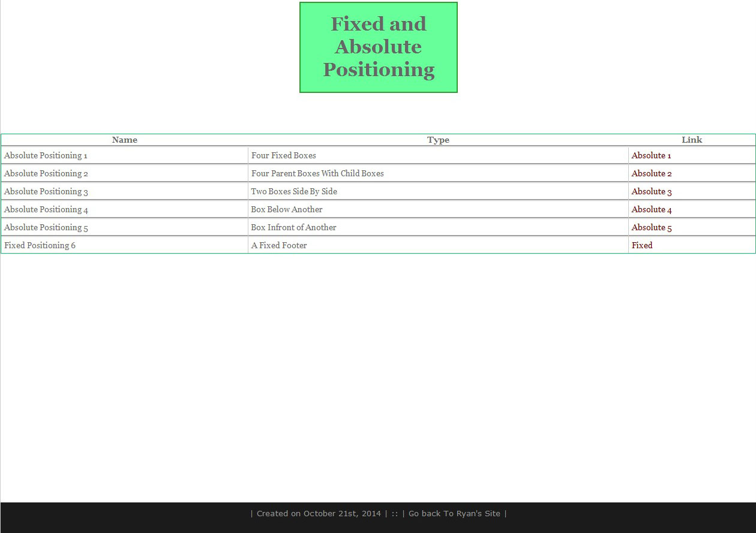
Task: Follow the Absolute 3 link
Action: pyautogui.click(x=651, y=191)
